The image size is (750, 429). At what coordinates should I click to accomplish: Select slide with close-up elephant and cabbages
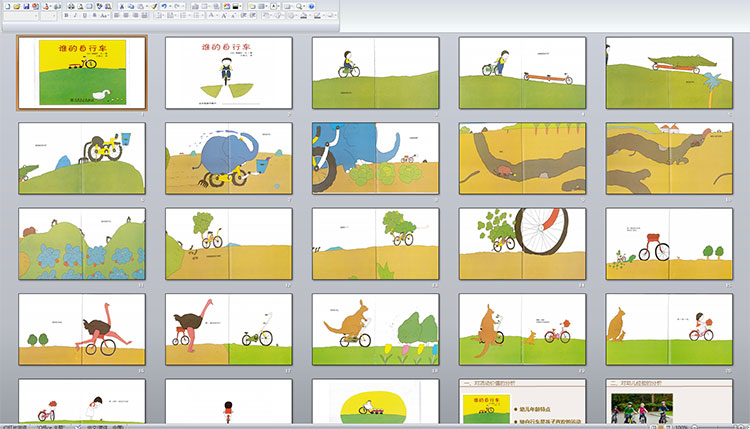(x=375, y=158)
